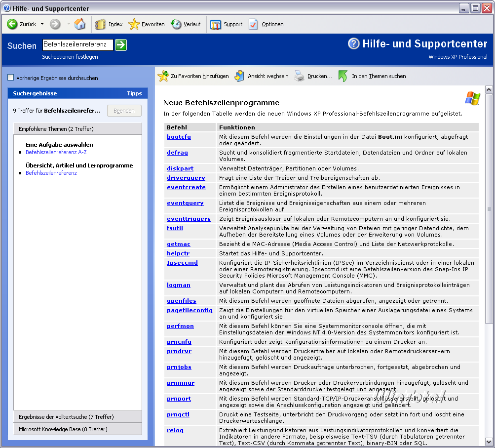The width and height of the screenshot is (495, 448).
Task: Open the Optionen checkmark icon
Action: pyautogui.click(x=253, y=24)
